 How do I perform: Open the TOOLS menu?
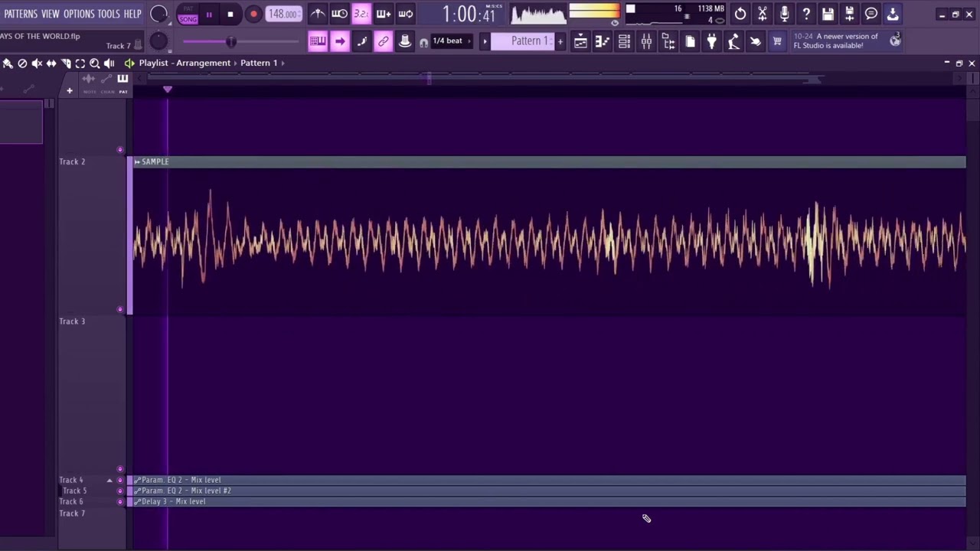click(x=109, y=14)
